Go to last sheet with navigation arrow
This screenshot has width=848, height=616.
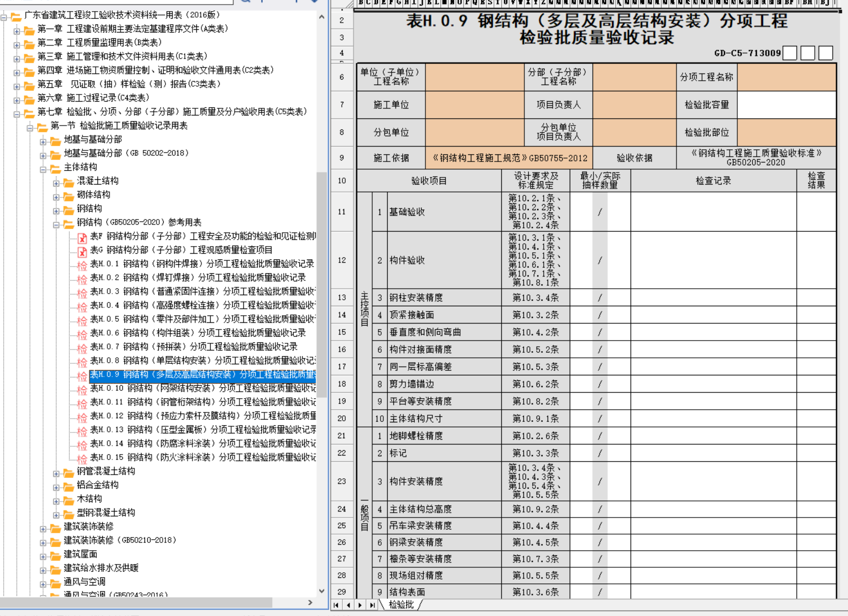pyautogui.click(x=372, y=605)
